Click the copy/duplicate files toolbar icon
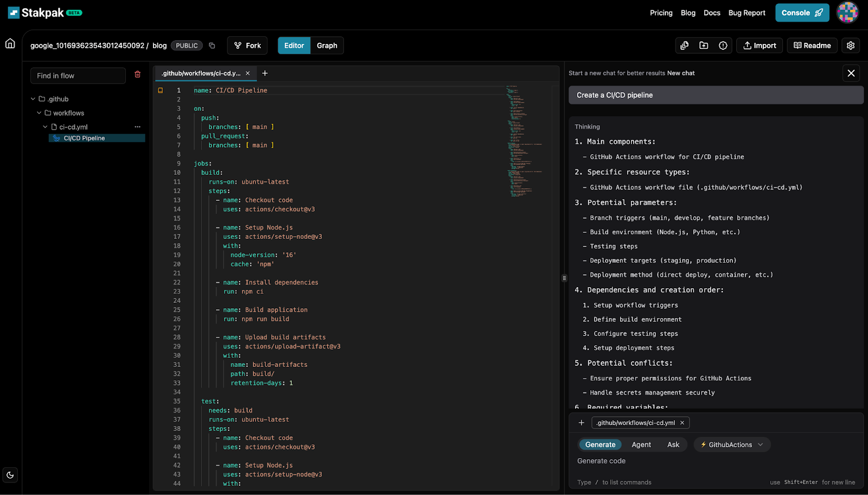Viewport: 868px width, 495px height. tap(685, 46)
